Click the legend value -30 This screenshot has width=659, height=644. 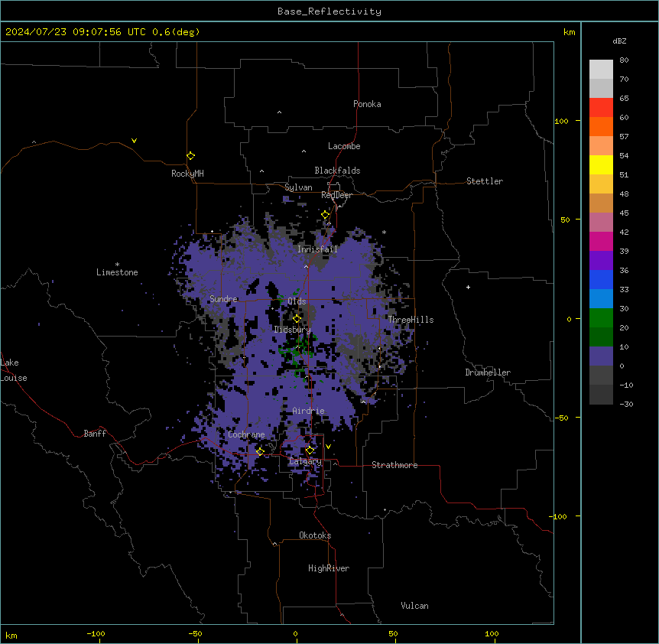[626, 404]
